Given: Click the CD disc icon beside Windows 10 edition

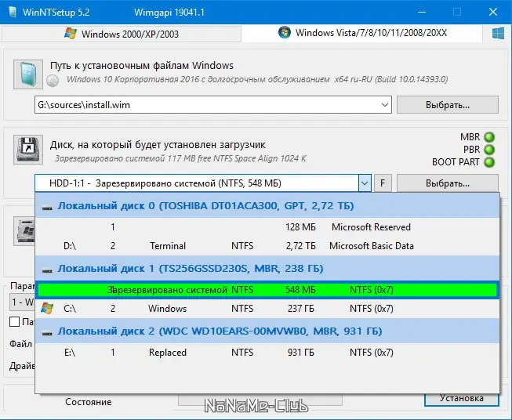Looking at the screenshot, I should coord(53,80).
